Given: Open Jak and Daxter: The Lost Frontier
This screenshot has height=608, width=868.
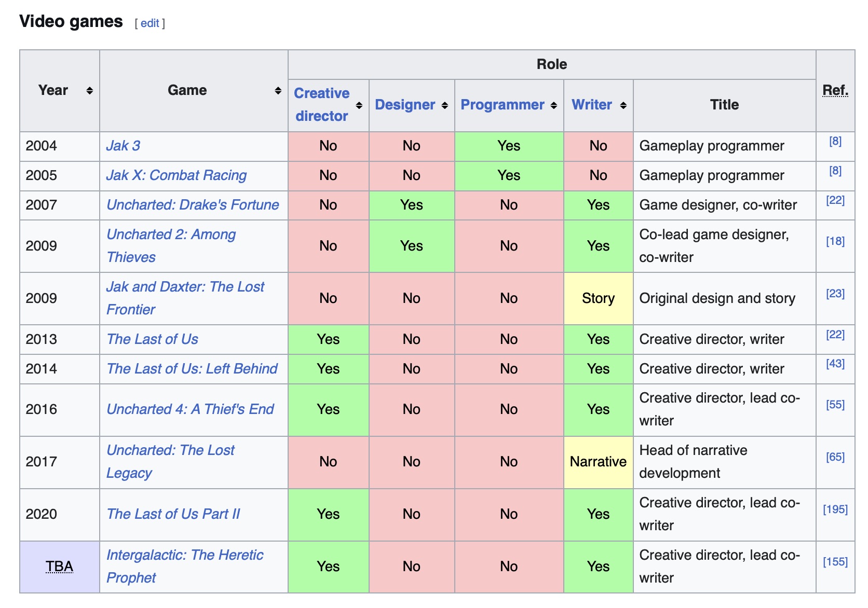Looking at the screenshot, I should tap(185, 298).
